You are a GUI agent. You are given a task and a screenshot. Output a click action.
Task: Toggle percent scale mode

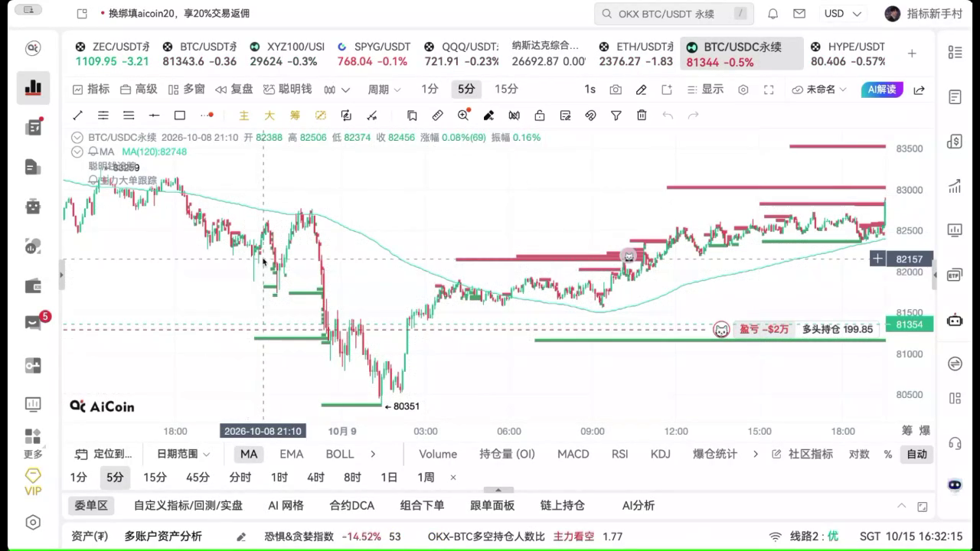pos(888,454)
